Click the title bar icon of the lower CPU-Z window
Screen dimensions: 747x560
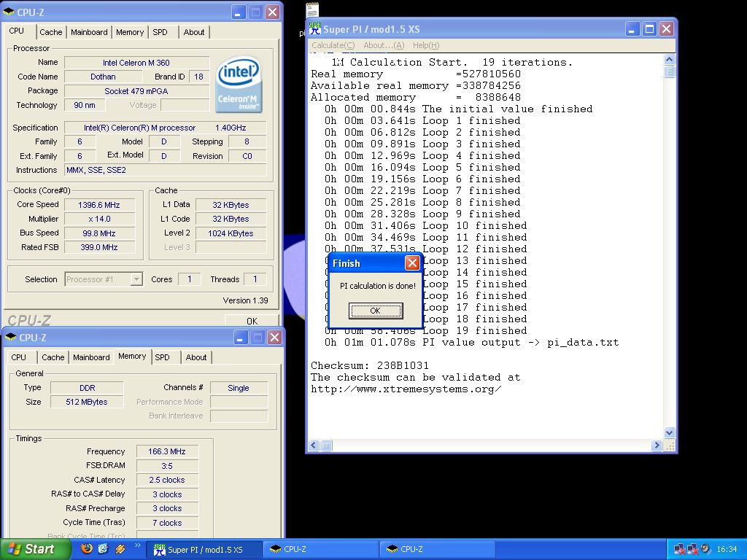(10, 337)
